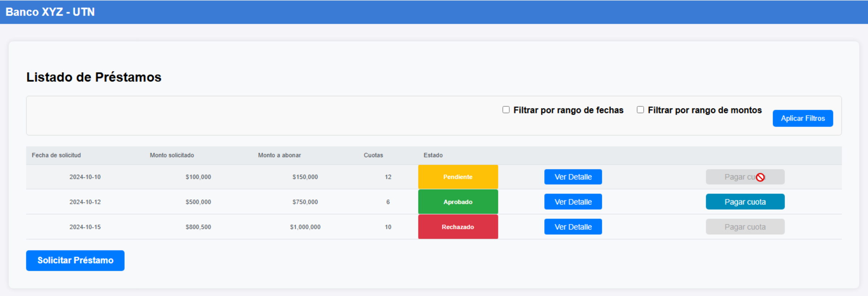
Task: Toggle the Filtrar por rango de montos checkbox
Action: point(640,110)
